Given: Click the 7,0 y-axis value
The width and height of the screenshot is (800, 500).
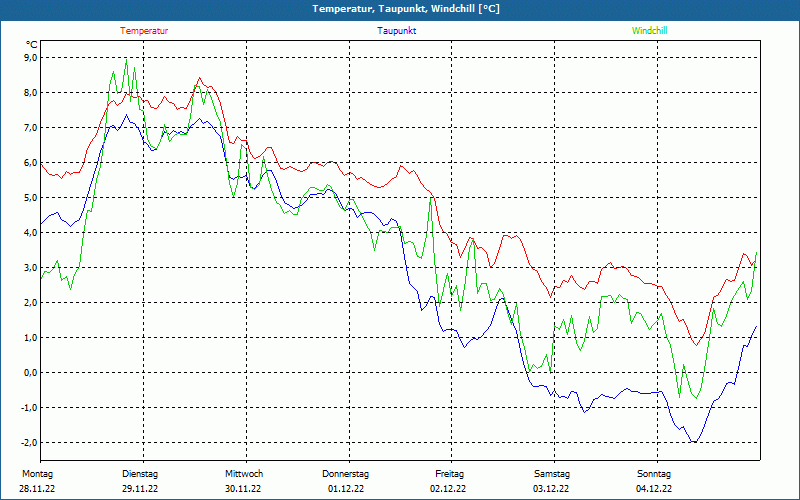Looking at the screenshot, I should [x=31, y=128].
